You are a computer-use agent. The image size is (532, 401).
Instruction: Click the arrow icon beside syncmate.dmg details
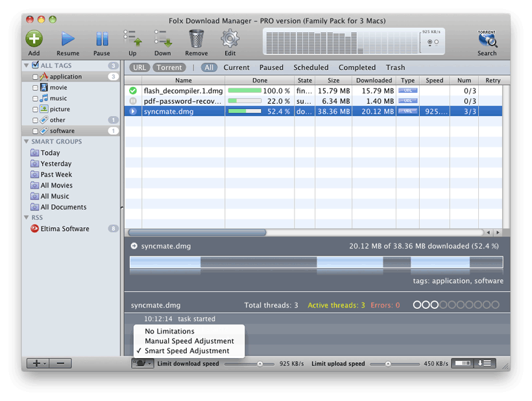tap(134, 246)
